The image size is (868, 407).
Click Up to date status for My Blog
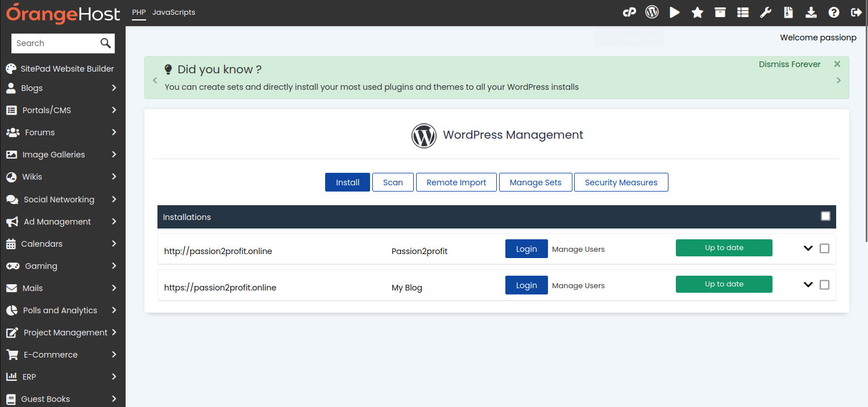coord(724,284)
